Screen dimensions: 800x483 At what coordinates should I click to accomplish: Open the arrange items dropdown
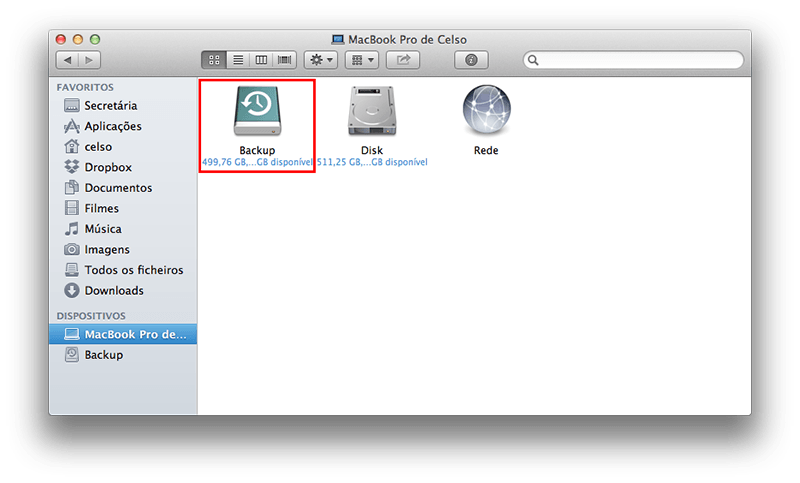pos(362,60)
